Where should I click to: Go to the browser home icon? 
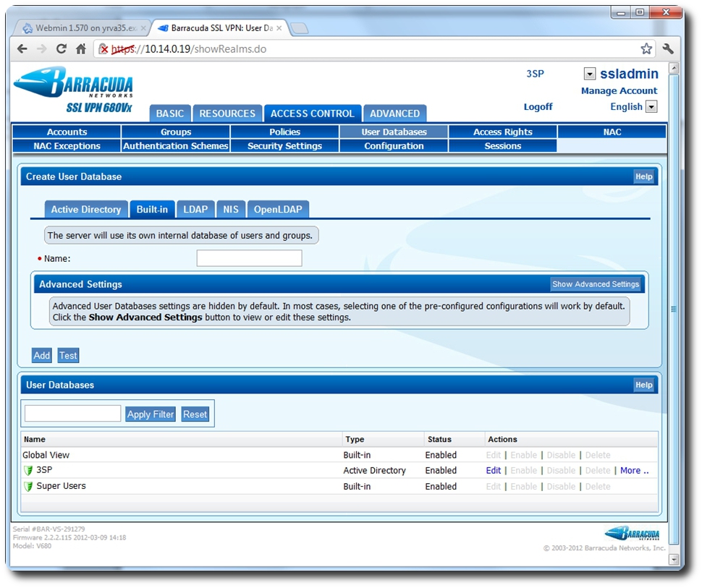(81, 48)
